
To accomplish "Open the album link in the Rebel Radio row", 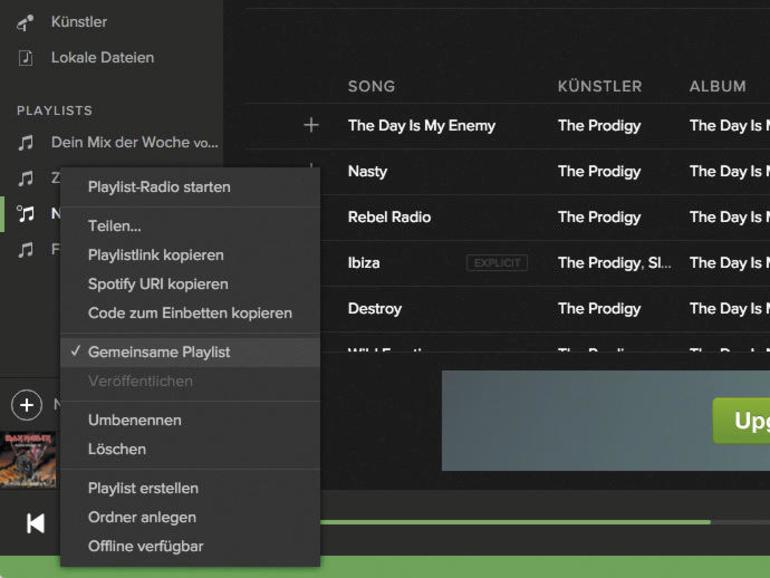I will 729,217.
